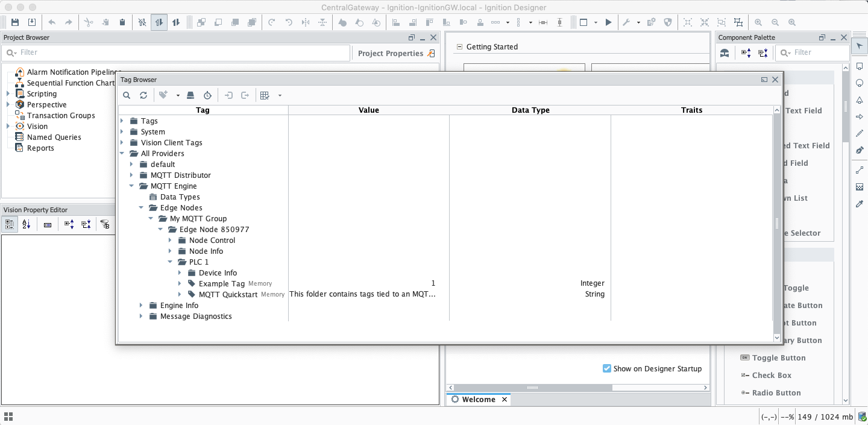Click the Redo arrow in main toolbar
This screenshot has height=425, width=868.
point(69,22)
